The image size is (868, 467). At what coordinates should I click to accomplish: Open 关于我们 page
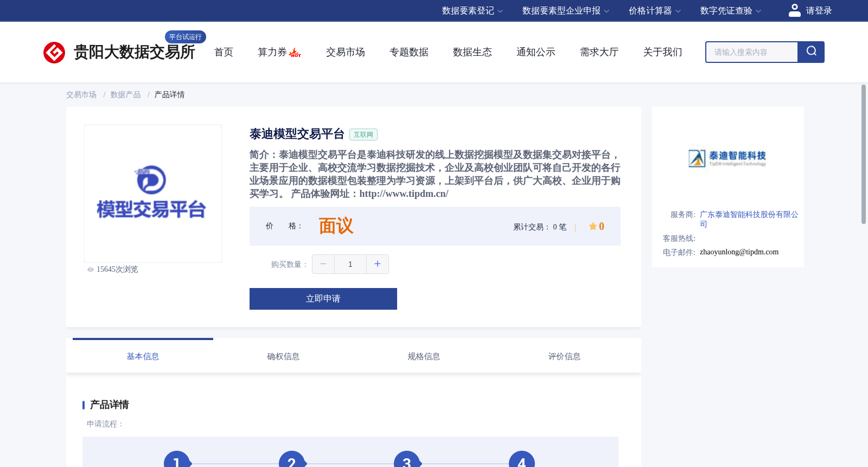pyautogui.click(x=663, y=52)
